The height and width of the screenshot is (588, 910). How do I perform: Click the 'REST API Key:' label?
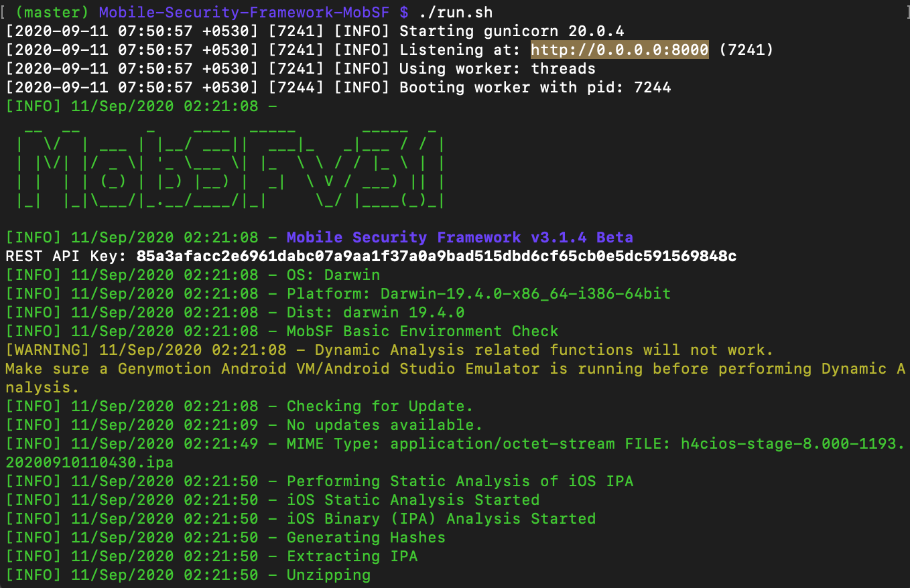(x=66, y=256)
